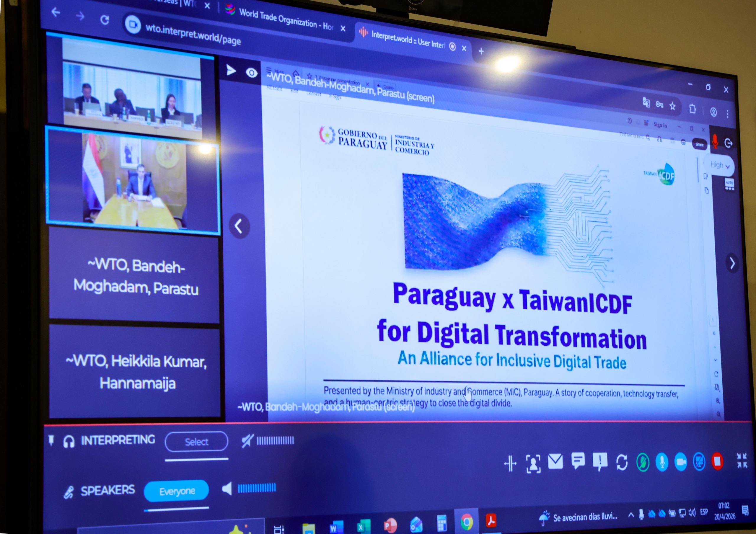Click the split panel resize icon
The width and height of the screenshot is (756, 534).
pos(510,463)
